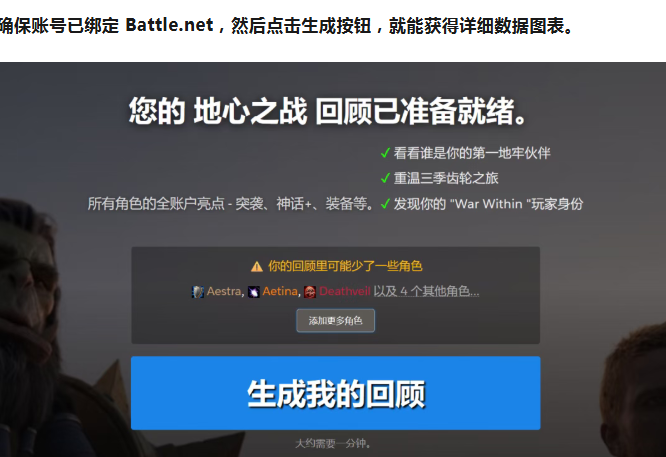Click the yellow warning triangle icon
Image resolution: width=666 pixels, height=457 pixels.
pyautogui.click(x=257, y=267)
